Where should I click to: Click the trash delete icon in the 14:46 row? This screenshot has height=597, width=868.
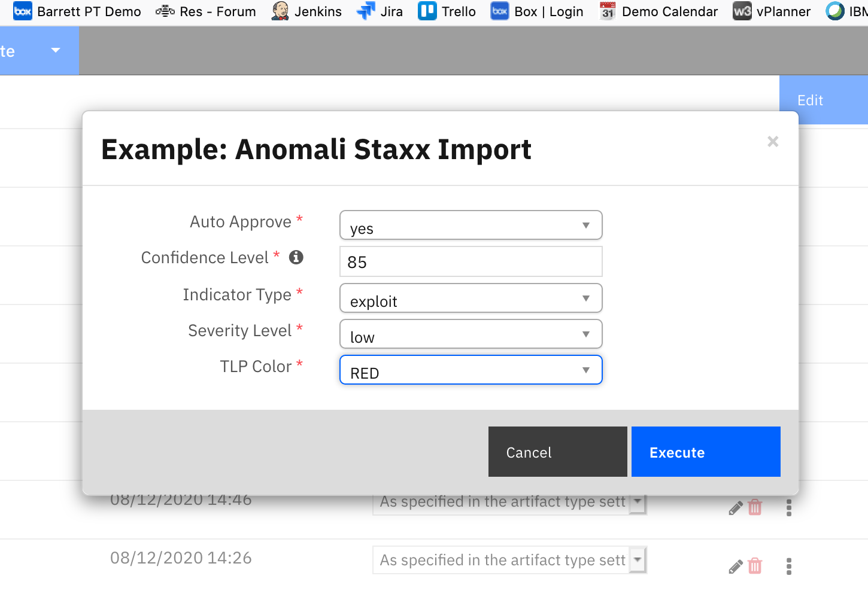755,507
